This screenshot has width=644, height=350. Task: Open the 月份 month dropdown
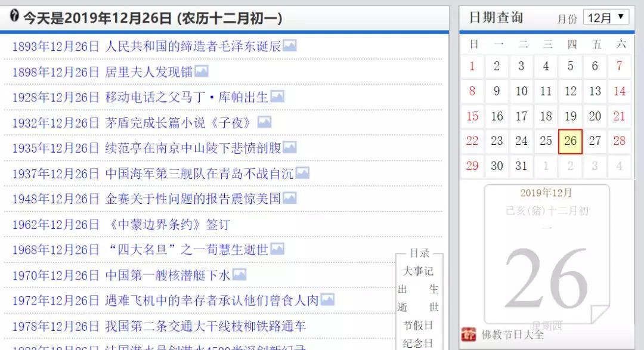click(605, 17)
